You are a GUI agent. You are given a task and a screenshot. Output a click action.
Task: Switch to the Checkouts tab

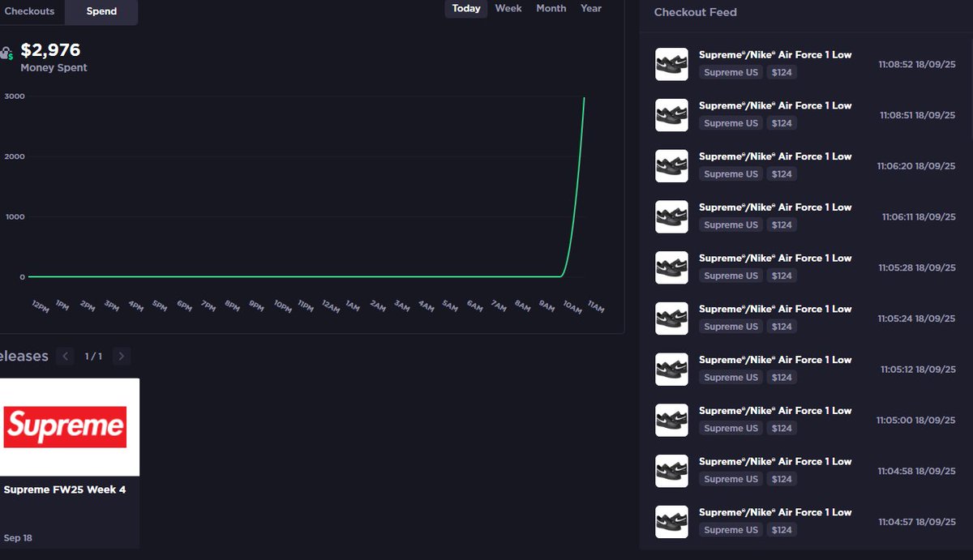click(x=31, y=11)
